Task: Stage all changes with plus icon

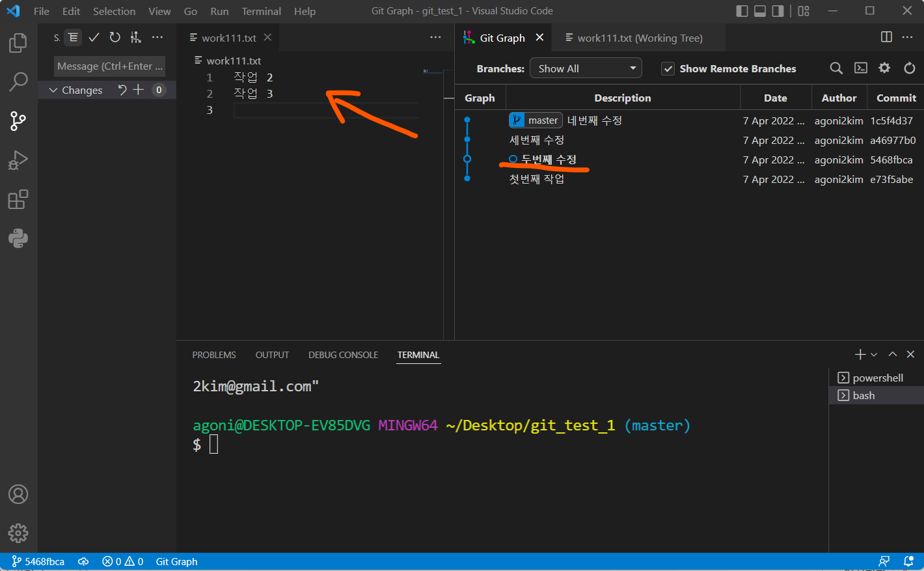Action: 138,90
